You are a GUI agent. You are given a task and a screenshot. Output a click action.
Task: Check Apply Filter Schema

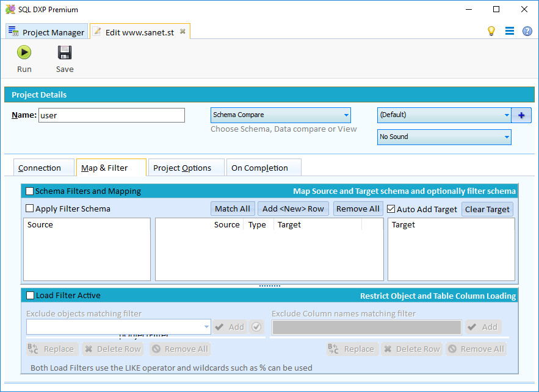pos(29,208)
